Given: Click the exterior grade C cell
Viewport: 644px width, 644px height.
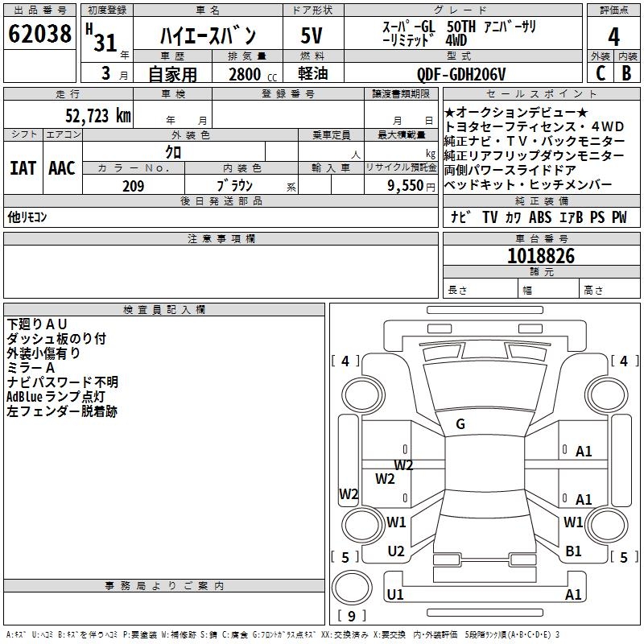Looking at the screenshot, I should click(x=600, y=72).
